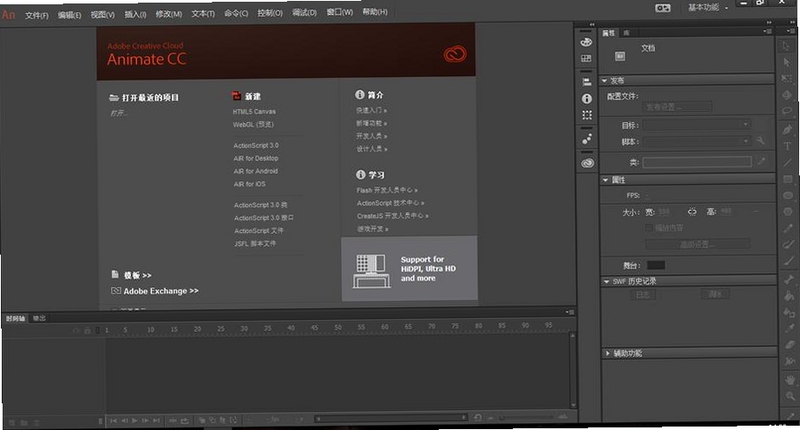The height and width of the screenshot is (430, 800).
Task: Select the Text tool
Action: click(x=787, y=146)
